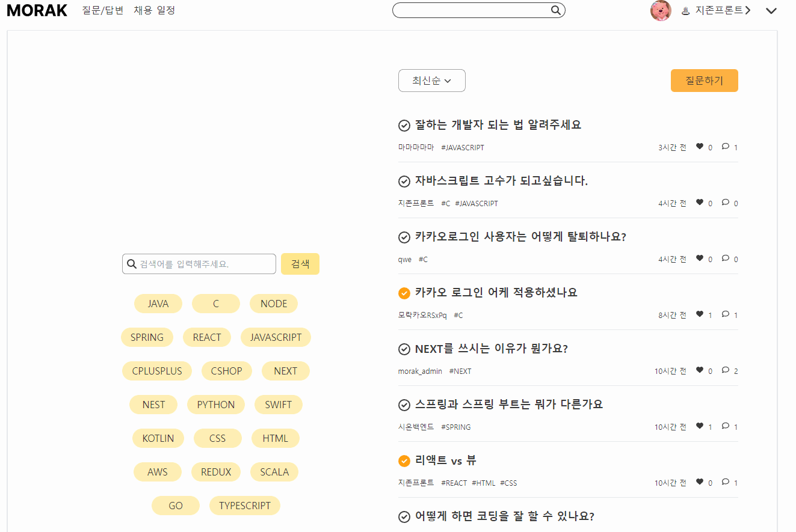Click the #NEXT hashtag
Screen dimensions: 796x532
pyautogui.click(x=460, y=371)
